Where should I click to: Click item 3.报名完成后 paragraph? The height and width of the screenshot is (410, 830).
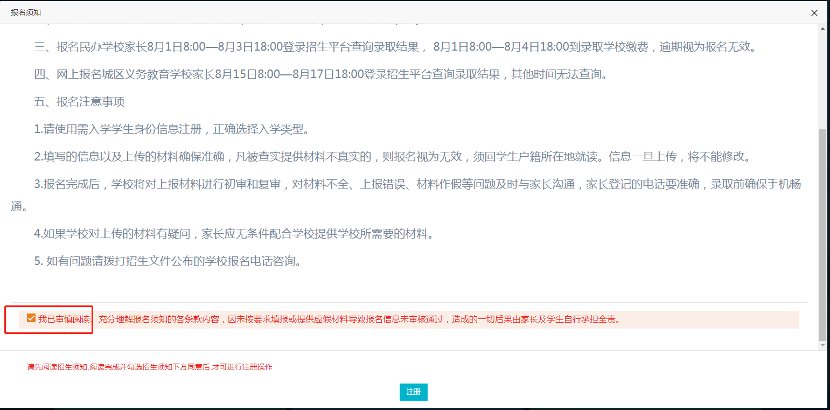coord(406,195)
